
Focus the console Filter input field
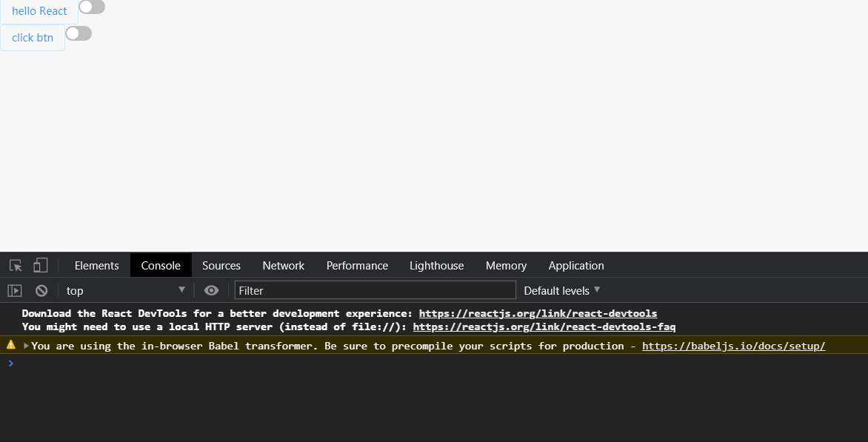[x=375, y=290]
